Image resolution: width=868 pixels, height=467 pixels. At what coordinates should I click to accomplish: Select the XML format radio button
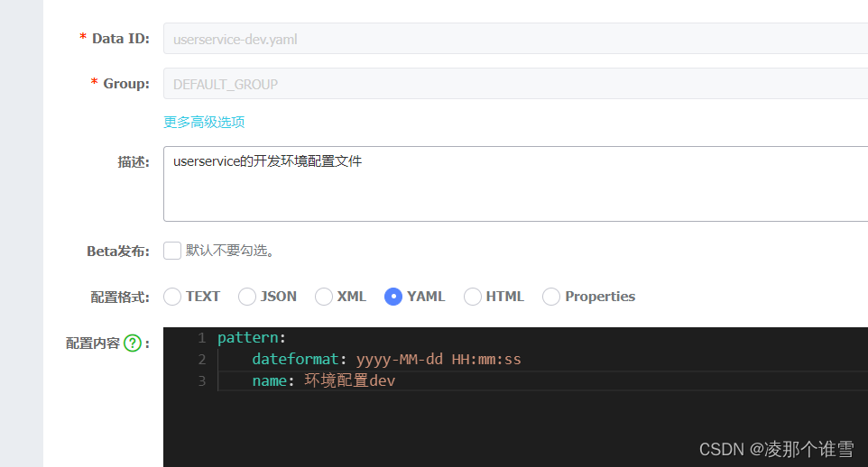pyautogui.click(x=324, y=297)
